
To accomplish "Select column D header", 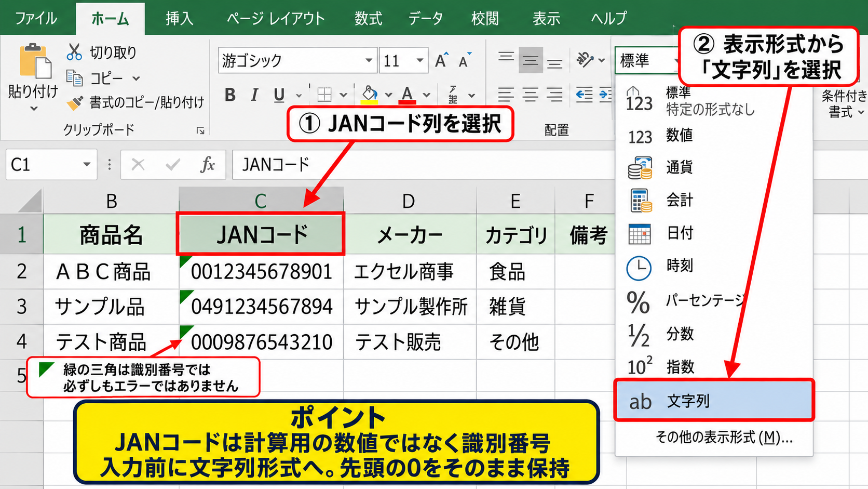I will [410, 201].
